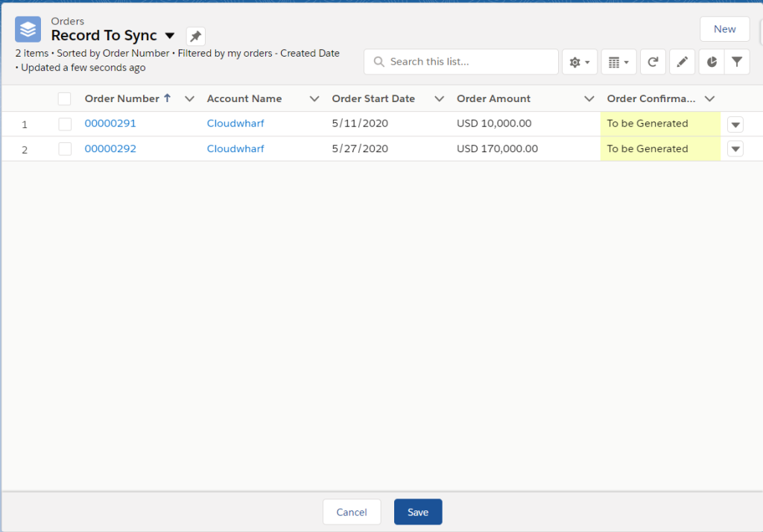
Task: Refresh the orders list
Action: (x=653, y=63)
